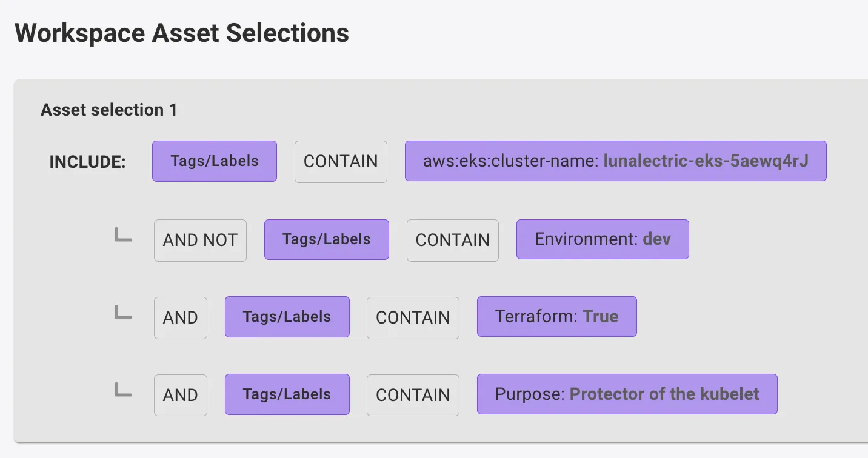Screen dimensions: 868x458
Task: Open CONTAIN operator before Environment: dev
Action: click(x=452, y=240)
